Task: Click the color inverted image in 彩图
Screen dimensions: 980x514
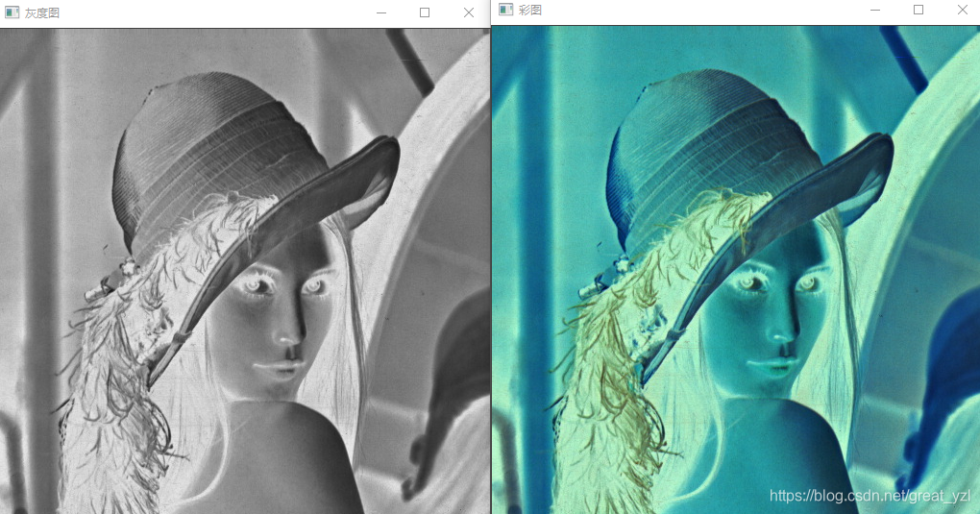Action: [x=736, y=270]
